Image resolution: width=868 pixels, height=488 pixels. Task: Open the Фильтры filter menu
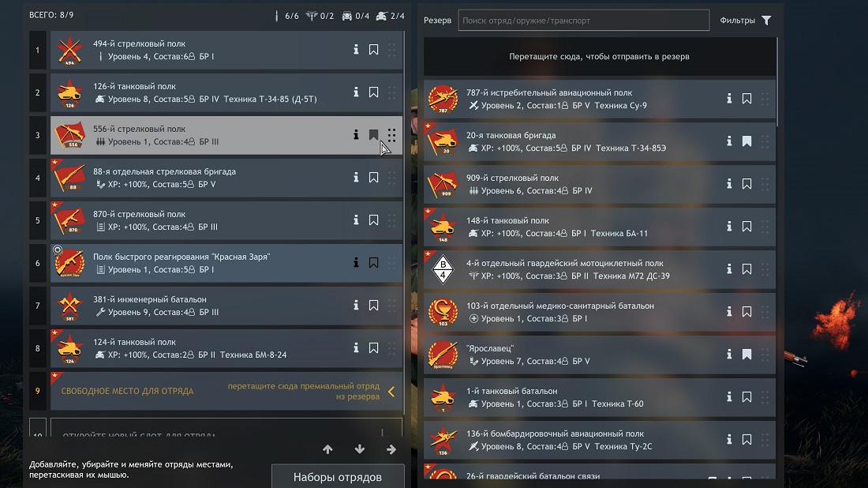pyautogui.click(x=746, y=20)
